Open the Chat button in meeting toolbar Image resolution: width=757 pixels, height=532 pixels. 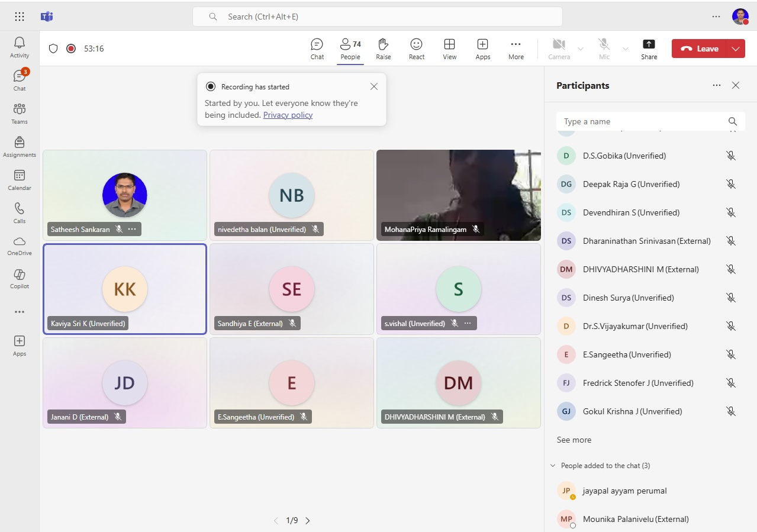click(x=317, y=49)
